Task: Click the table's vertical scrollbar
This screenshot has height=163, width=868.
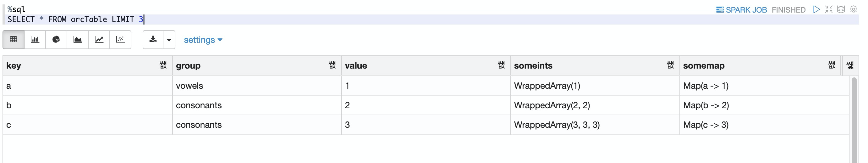Action: pos(854,120)
